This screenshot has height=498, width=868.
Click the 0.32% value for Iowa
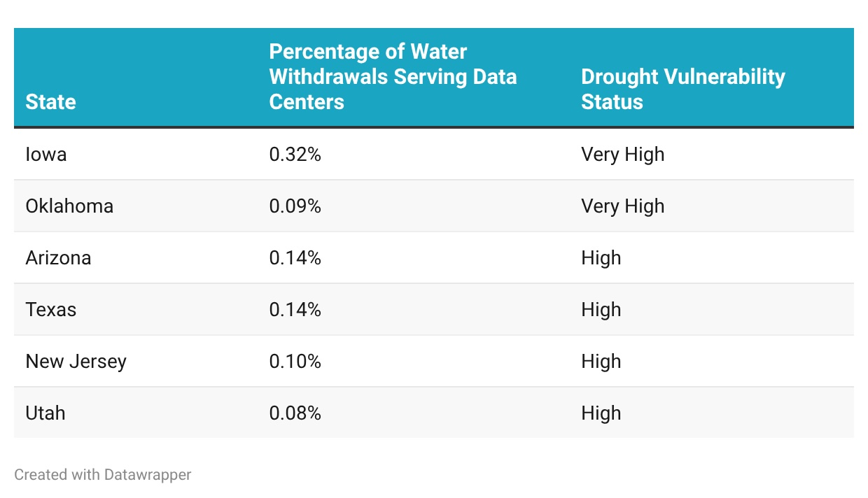click(x=295, y=154)
